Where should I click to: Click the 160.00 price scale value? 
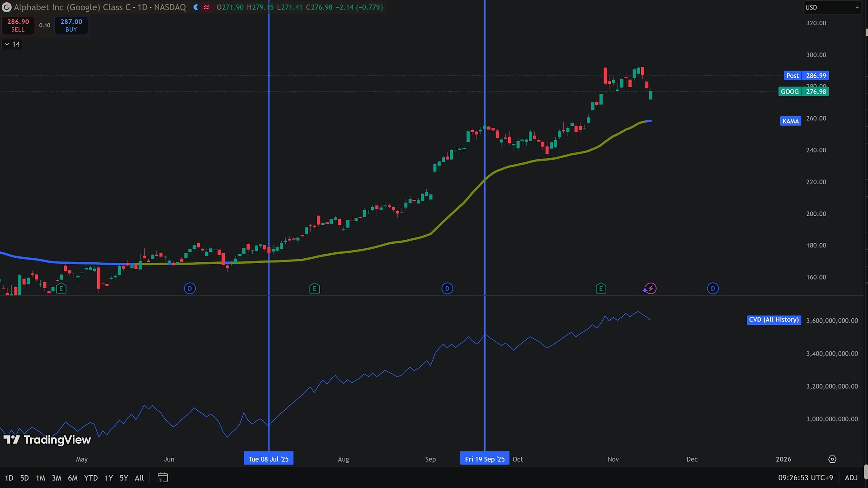(x=816, y=277)
